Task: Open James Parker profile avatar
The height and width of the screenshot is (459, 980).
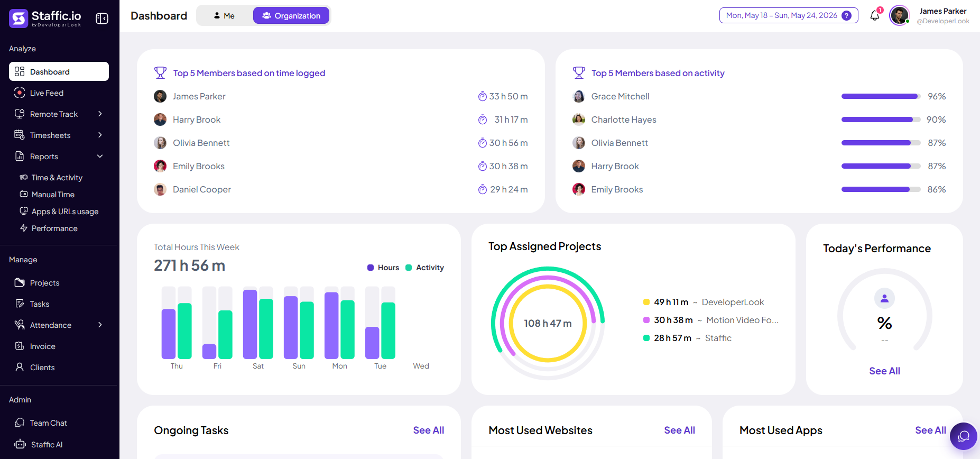Action: click(x=899, y=15)
